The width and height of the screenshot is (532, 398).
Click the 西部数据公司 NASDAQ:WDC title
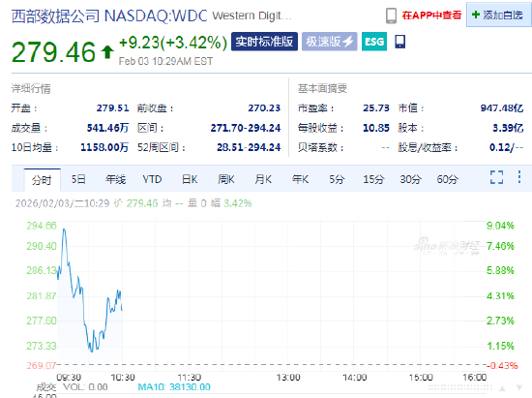(x=109, y=15)
